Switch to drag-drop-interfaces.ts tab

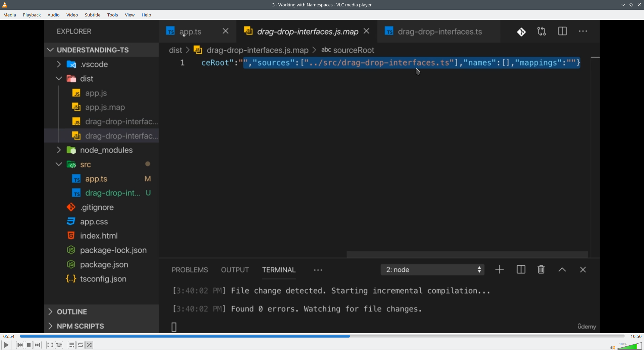coord(439,32)
